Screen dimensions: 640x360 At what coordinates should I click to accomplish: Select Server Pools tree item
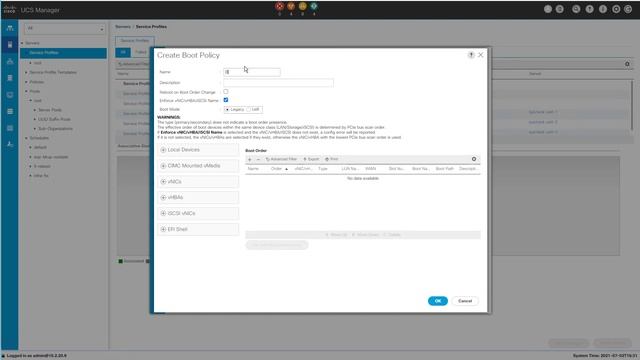tap(50, 110)
